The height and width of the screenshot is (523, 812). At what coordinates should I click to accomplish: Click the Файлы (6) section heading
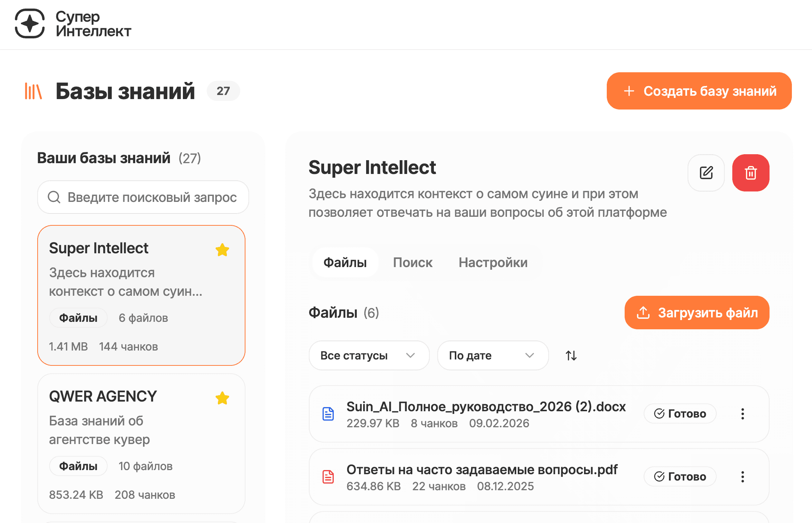344,313
